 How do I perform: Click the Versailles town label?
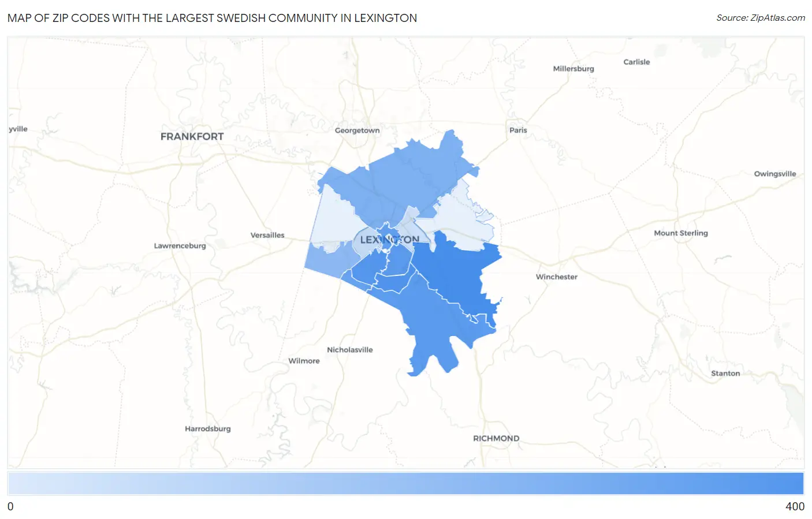[x=267, y=235]
